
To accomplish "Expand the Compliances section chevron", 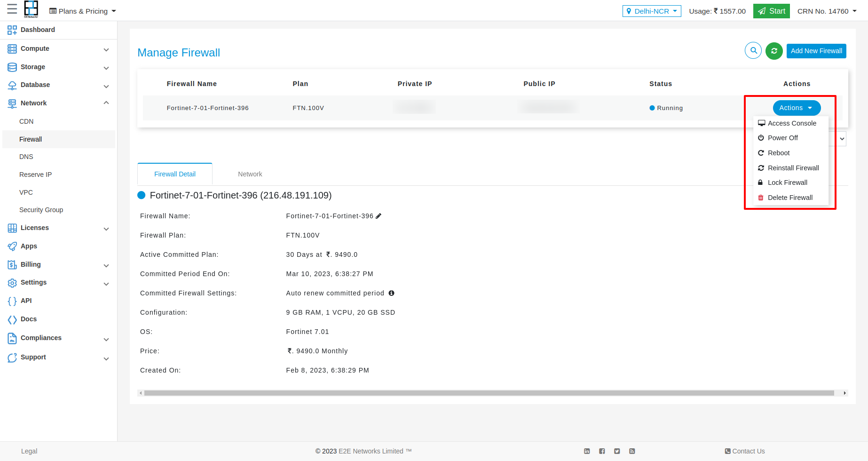I will pyautogui.click(x=106, y=339).
